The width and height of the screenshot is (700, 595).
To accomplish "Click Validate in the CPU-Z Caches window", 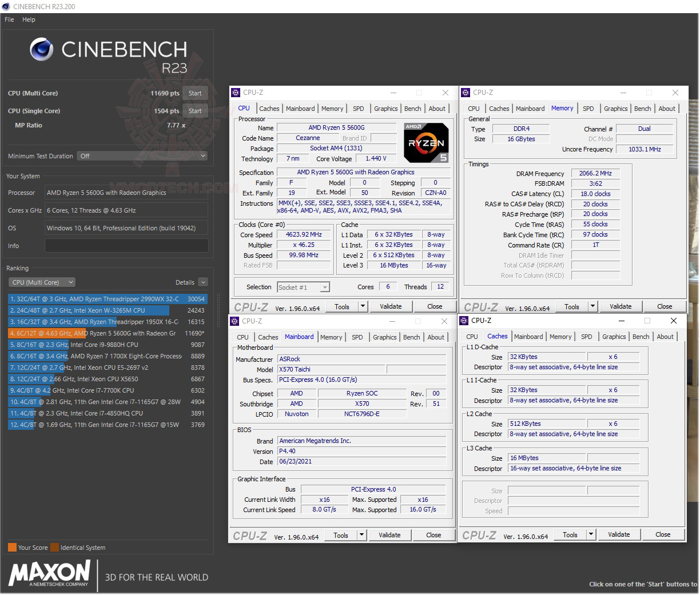I will (619, 534).
